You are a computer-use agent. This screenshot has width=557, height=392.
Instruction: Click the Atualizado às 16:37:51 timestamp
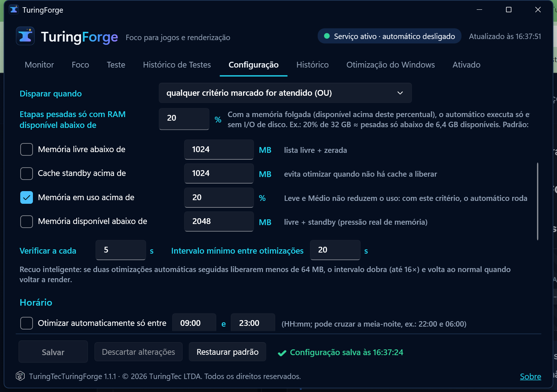point(505,36)
